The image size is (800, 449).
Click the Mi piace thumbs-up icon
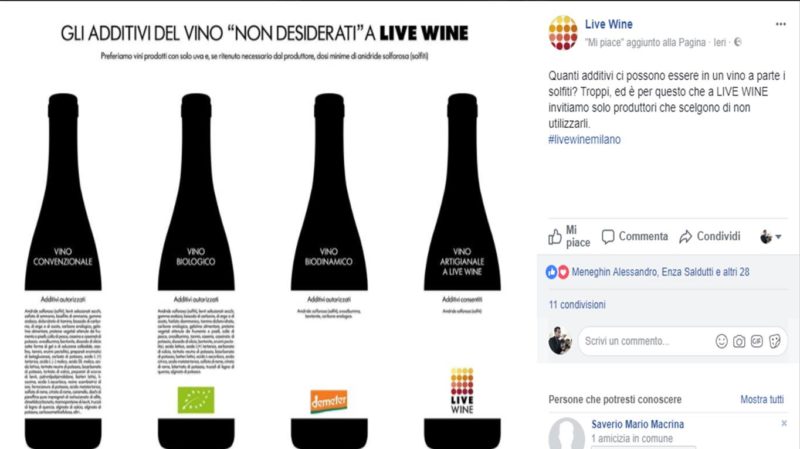tap(555, 237)
